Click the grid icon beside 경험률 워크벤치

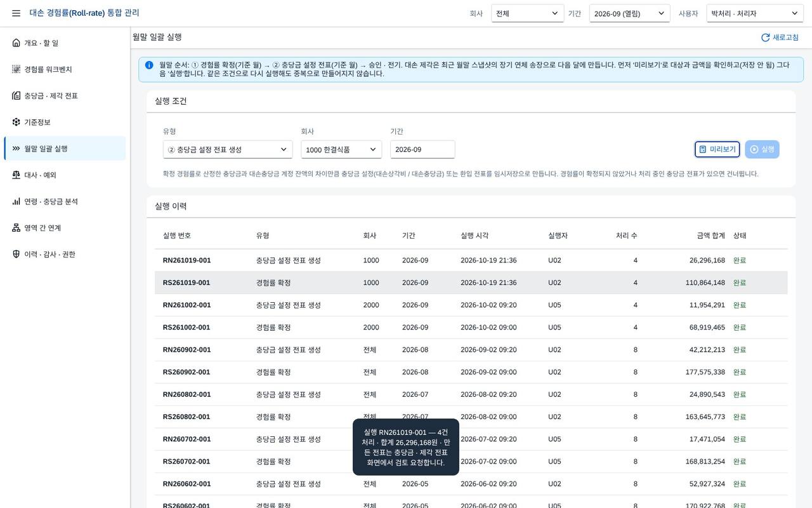click(x=16, y=69)
